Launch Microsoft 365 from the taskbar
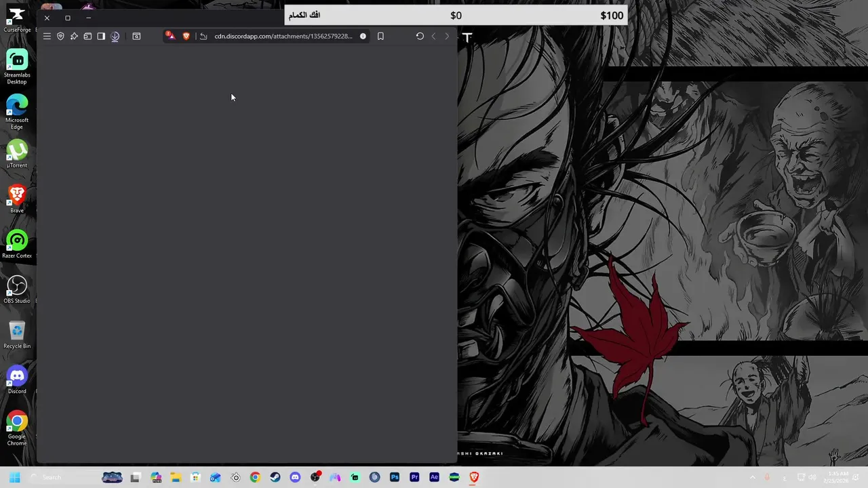Viewport: 868px width, 488px height. 156,477
